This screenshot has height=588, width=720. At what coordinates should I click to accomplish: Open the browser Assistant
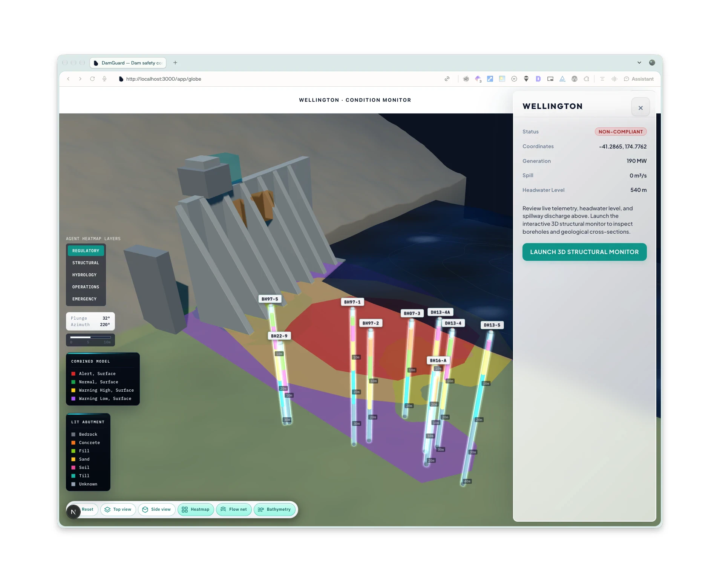click(x=639, y=79)
